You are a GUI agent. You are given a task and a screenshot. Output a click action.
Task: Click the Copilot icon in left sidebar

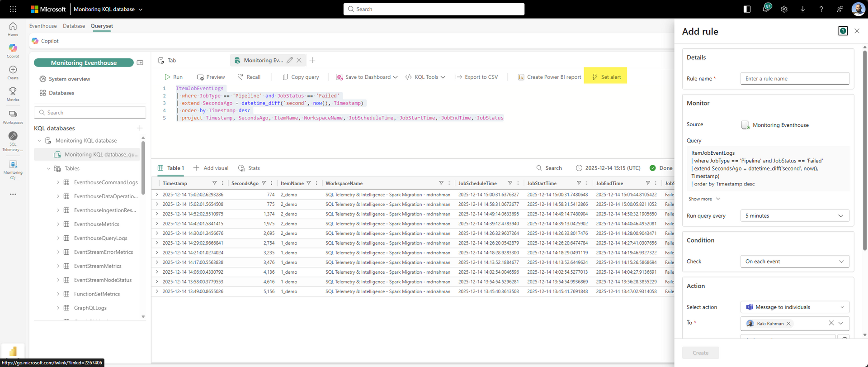[13, 48]
